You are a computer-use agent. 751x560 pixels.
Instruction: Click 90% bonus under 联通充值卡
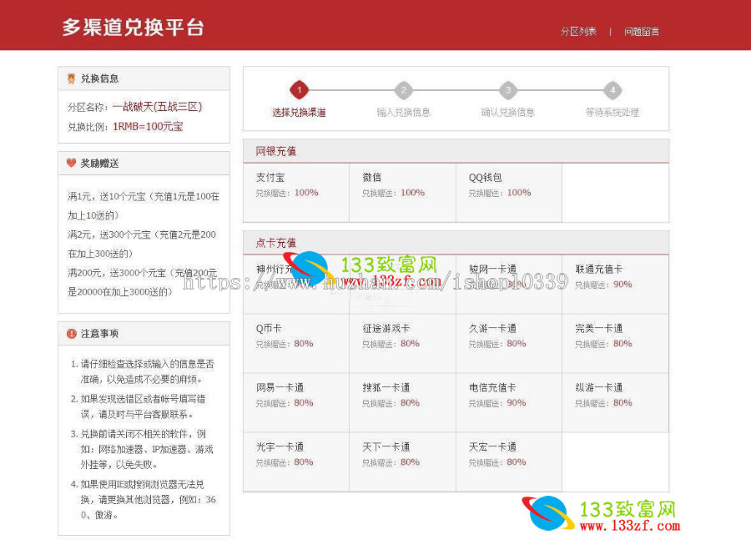pyautogui.click(x=622, y=285)
